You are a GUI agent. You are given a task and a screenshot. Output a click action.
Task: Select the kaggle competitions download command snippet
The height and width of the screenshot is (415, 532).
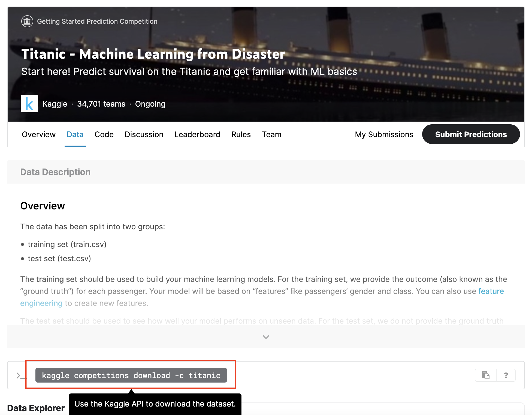[131, 375]
